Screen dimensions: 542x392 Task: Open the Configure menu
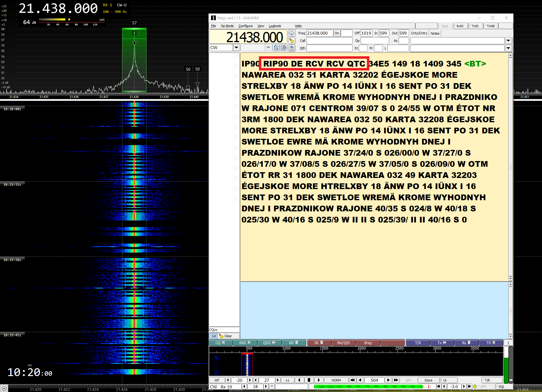click(x=245, y=26)
